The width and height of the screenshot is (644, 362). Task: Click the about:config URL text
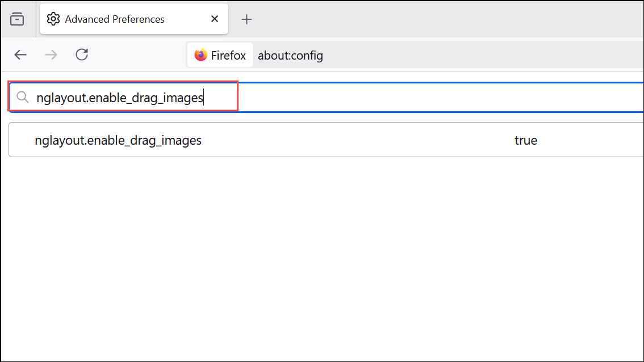point(290,56)
